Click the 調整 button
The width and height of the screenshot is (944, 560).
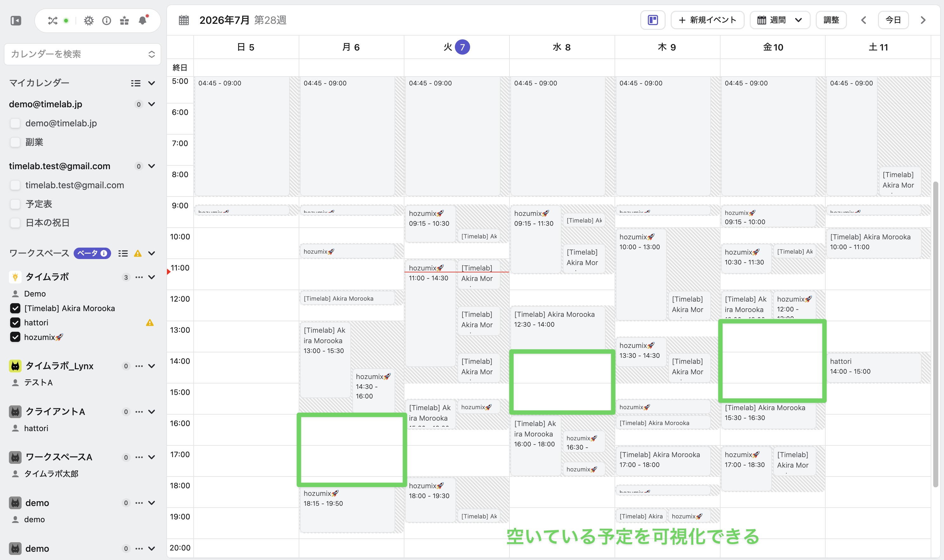pyautogui.click(x=831, y=20)
